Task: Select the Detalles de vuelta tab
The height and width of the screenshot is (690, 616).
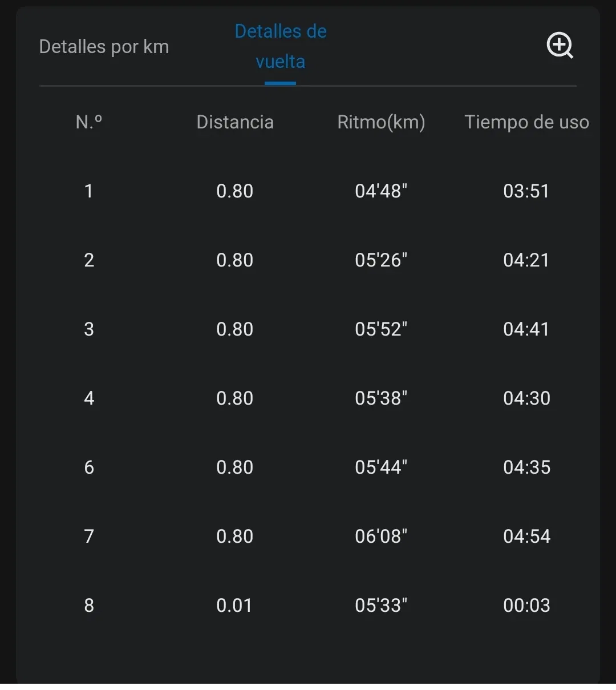Action: click(x=281, y=46)
